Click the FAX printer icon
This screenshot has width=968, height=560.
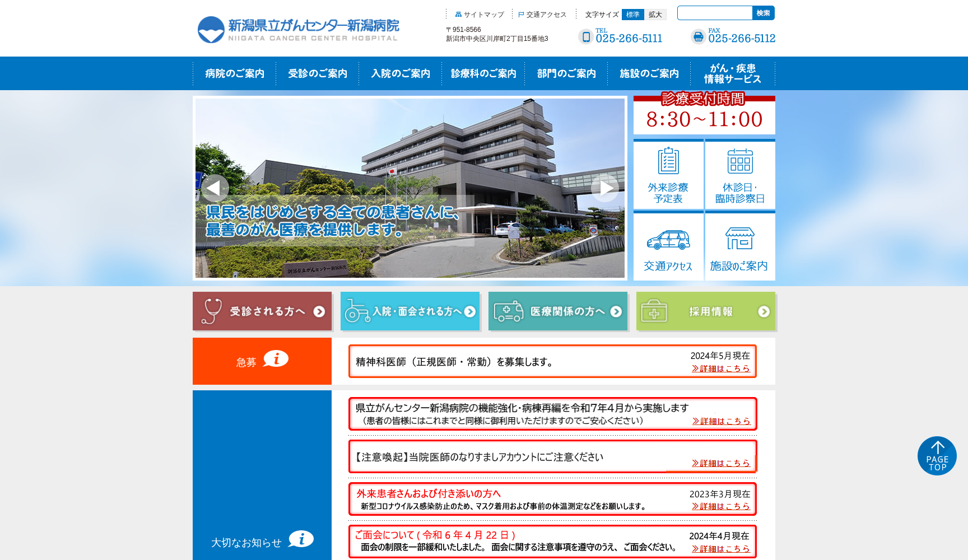pyautogui.click(x=698, y=36)
